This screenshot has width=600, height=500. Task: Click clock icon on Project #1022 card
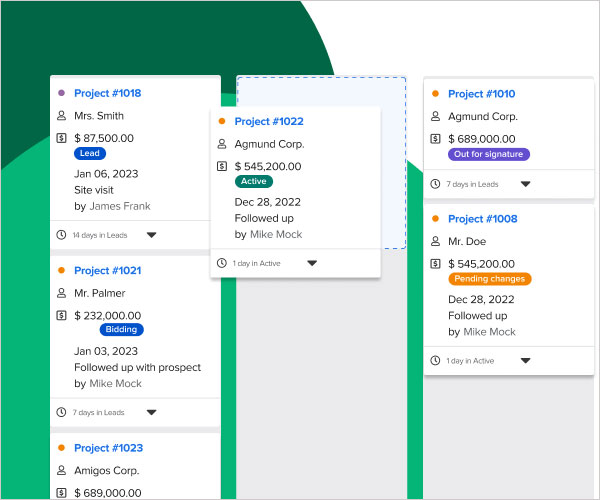coord(221,263)
